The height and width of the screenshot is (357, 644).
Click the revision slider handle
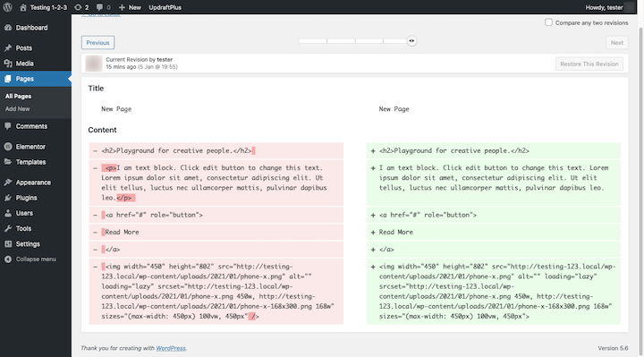(x=411, y=40)
